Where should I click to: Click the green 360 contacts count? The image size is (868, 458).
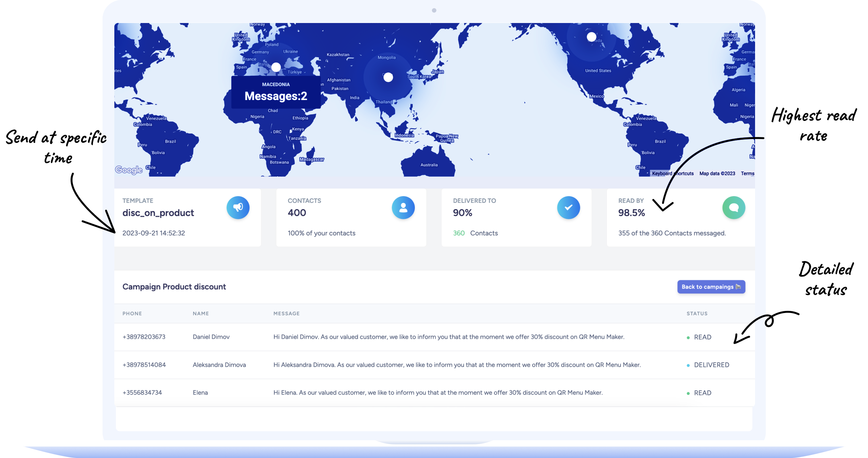(x=459, y=233)
